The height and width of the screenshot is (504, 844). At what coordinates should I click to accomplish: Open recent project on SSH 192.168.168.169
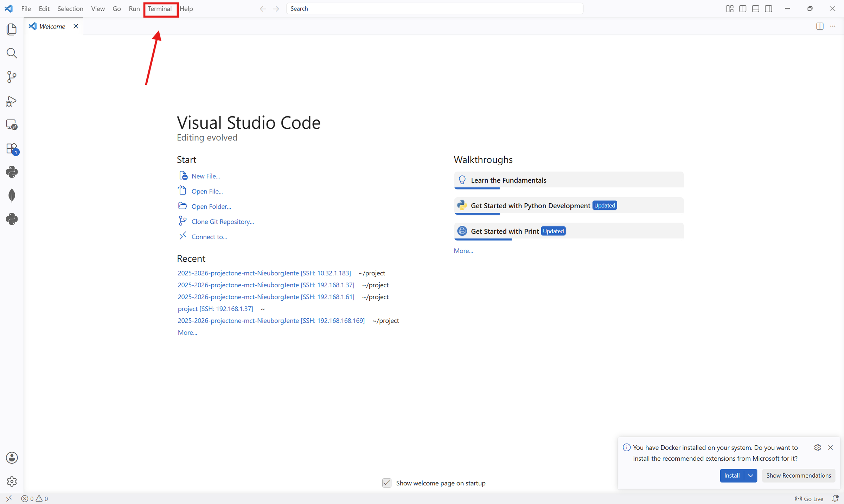(x=271, y=321)
